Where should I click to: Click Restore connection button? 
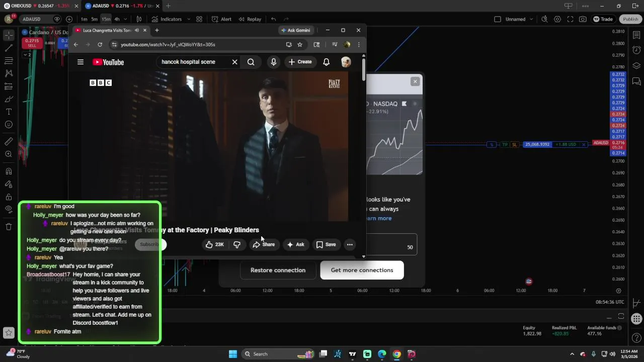pos(278,270)
